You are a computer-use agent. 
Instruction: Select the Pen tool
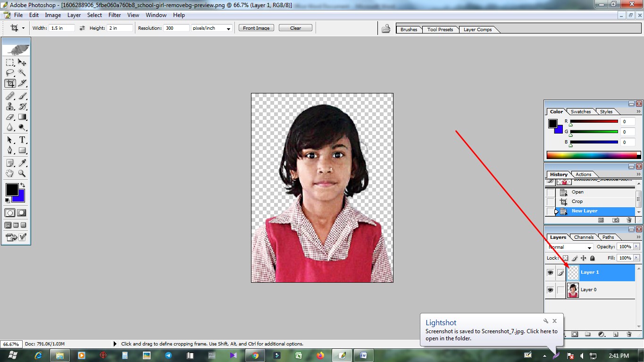pos(9,150)
